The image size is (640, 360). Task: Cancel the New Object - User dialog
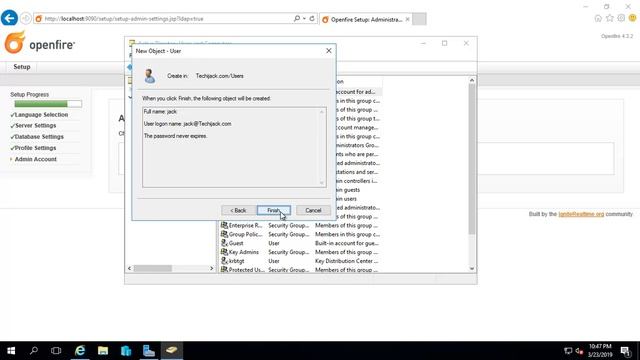[x=313, y=210]
